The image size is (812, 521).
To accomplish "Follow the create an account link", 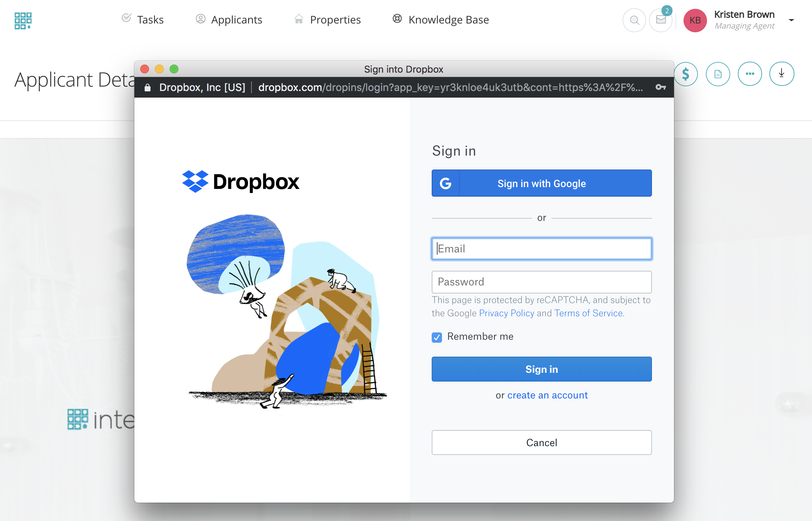I will tap(547, 396).
